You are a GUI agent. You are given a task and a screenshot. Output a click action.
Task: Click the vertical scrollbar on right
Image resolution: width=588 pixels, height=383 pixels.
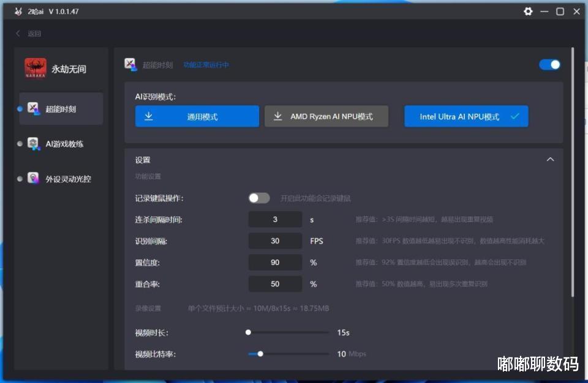(x=572, y=172)
